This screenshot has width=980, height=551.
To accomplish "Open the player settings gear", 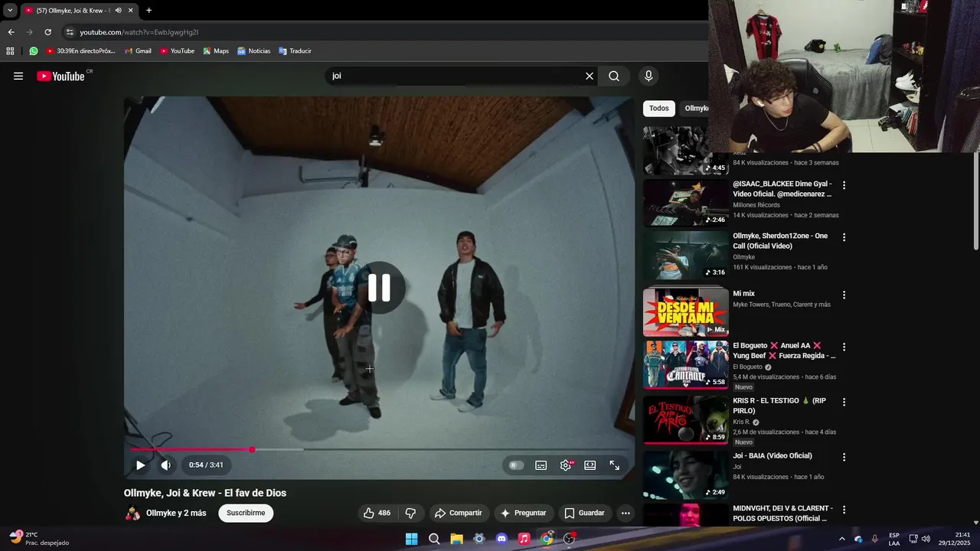I will click(566, 465).
